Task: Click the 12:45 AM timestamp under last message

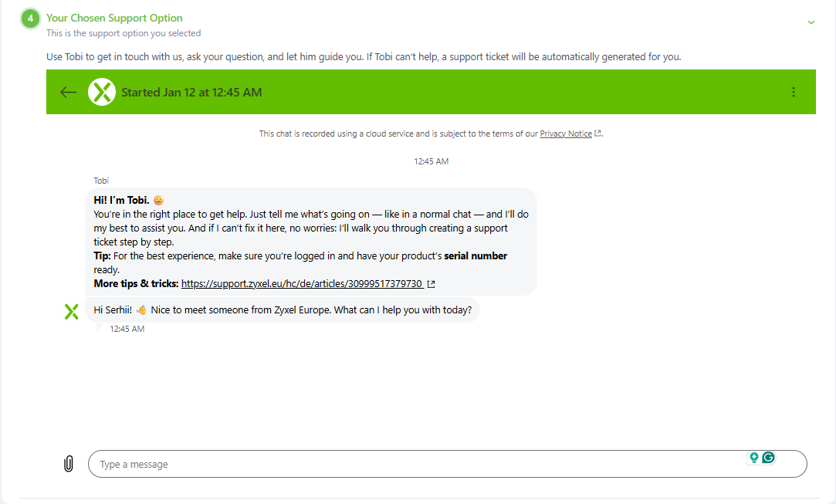Action: (x=127, y=329)
